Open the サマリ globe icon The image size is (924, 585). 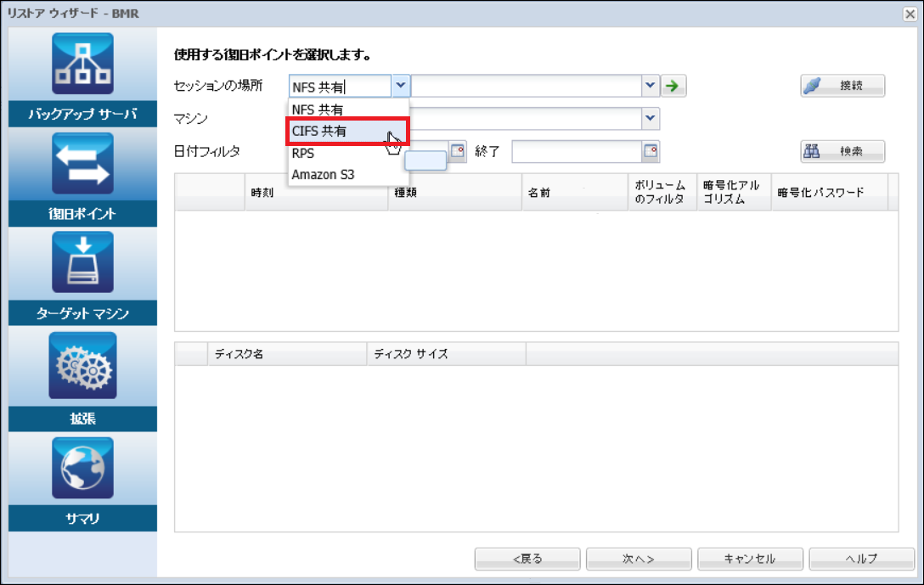(82, 468)
